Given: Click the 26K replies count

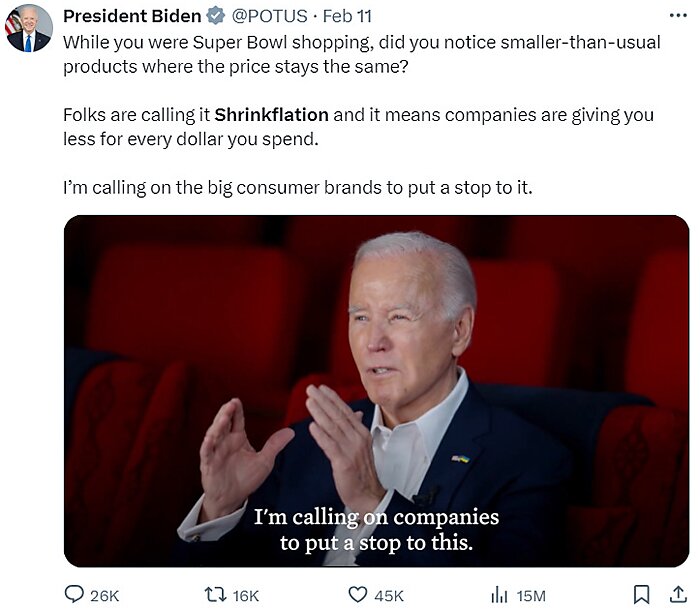Looking at the screenshot, I should [104, 596].
